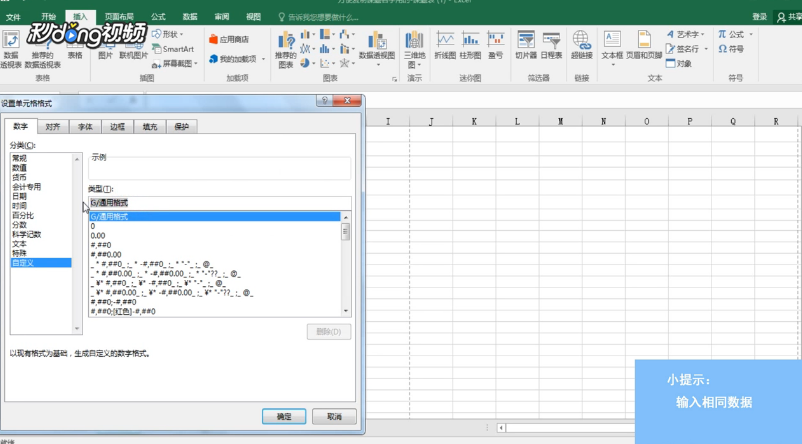Insert a Slicer (切片器)
The height and width of the screenshot is (444, 802).
coord(526,45)
